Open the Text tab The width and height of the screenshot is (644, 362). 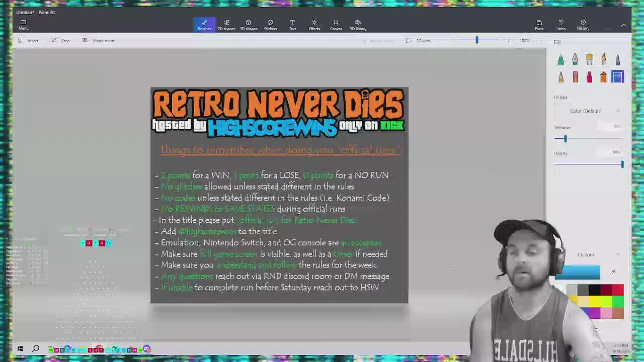(292, 25)
